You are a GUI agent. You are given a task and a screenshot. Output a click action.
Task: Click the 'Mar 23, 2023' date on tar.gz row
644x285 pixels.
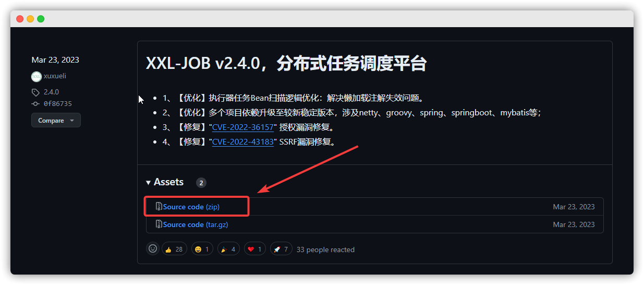coord(574,224)
